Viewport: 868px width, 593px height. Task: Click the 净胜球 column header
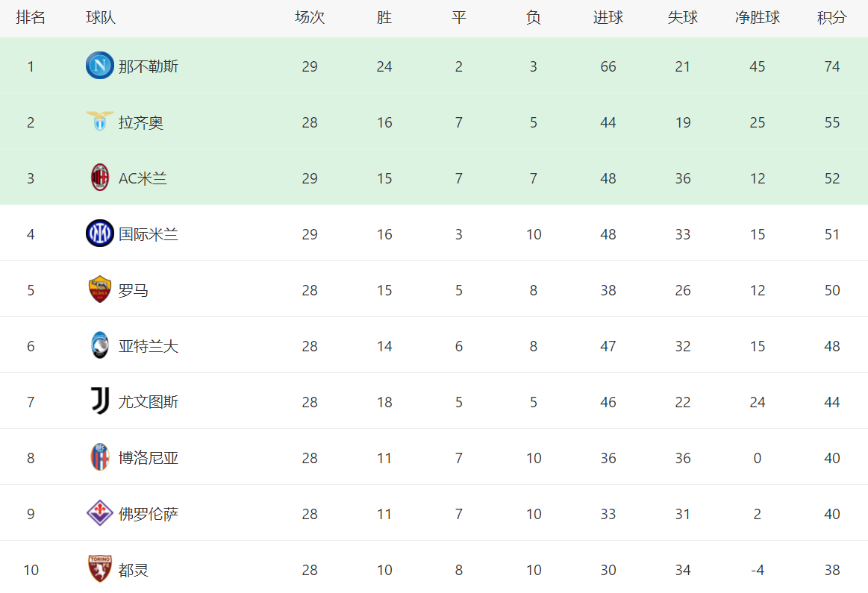[758, 18]
